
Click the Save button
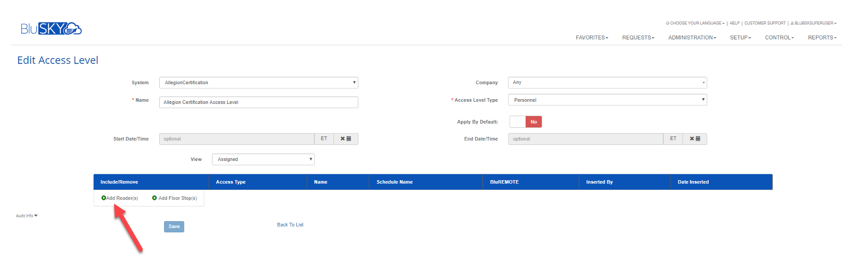(x=174, y=226)
